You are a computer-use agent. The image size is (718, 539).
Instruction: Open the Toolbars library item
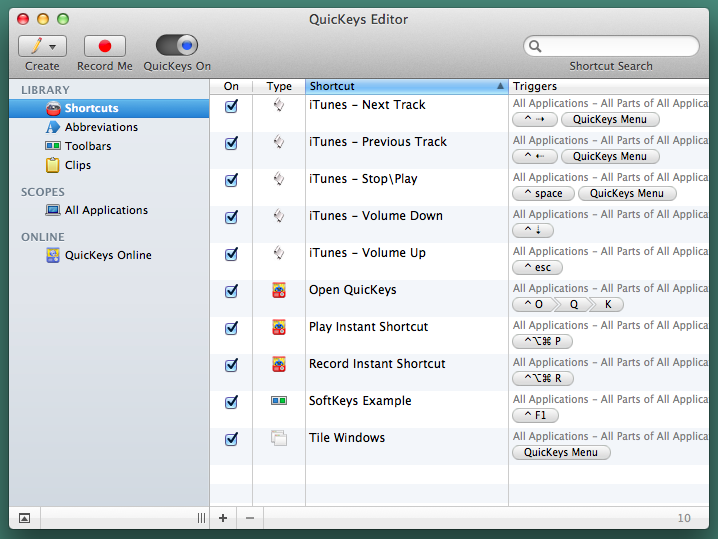(x=88, y=146)
